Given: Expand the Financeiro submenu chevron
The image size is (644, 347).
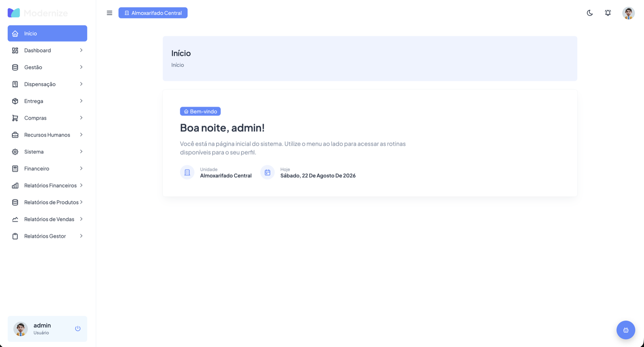Looking at the screenshot, I should [81, 168].
